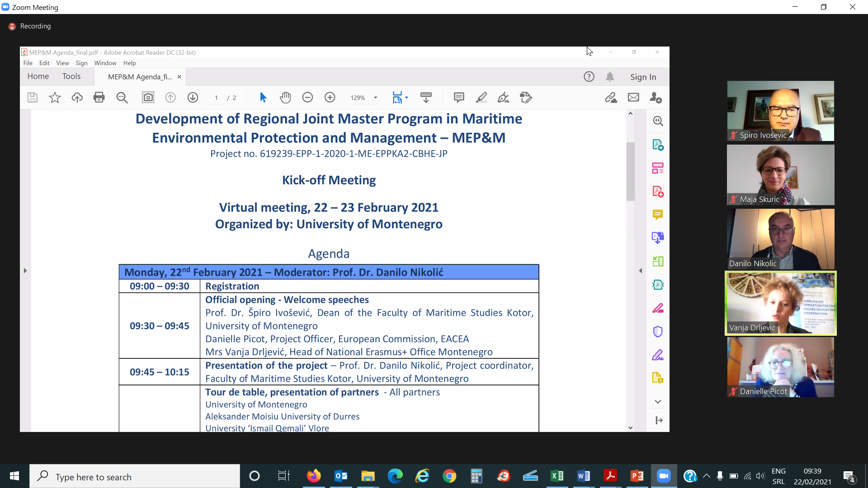
Task: Open the View menu
Action: point(62,63)
